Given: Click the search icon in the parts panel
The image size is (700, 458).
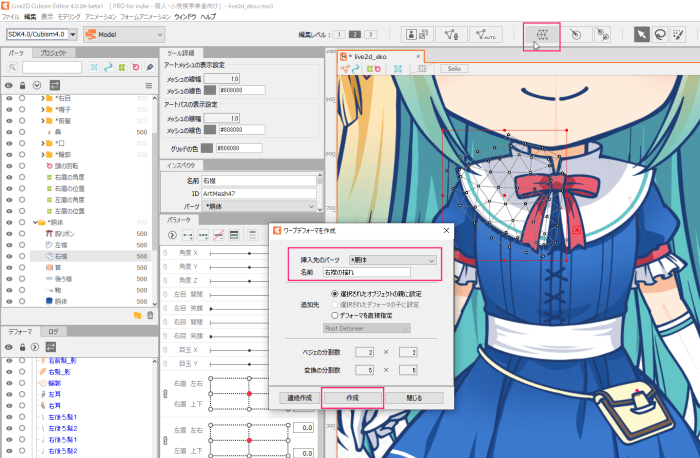Looking at the screenshot, I should [12, 67].
